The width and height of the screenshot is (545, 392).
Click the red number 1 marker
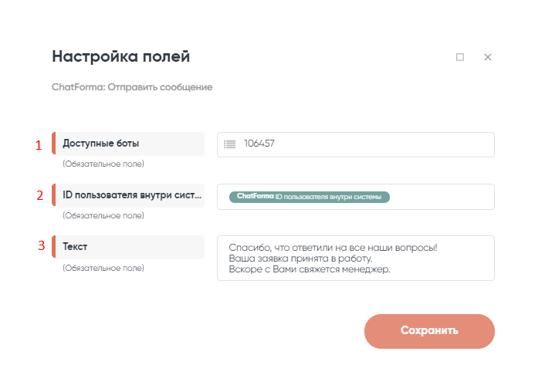[39, 144]
